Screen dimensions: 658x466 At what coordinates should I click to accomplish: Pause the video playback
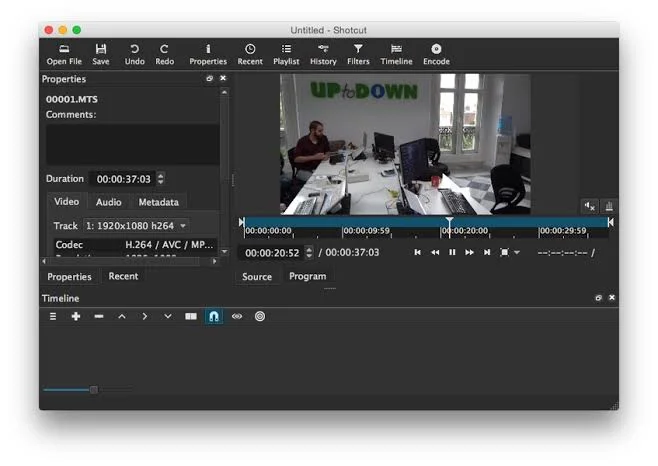452,253
